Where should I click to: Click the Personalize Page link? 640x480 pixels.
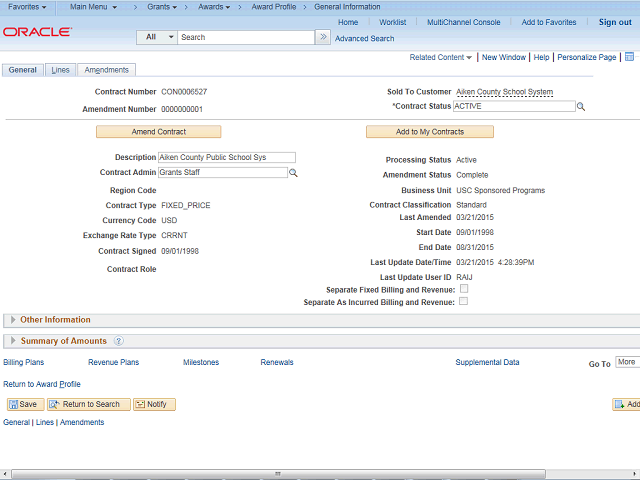pyautogui.click(x=587, y=57)
